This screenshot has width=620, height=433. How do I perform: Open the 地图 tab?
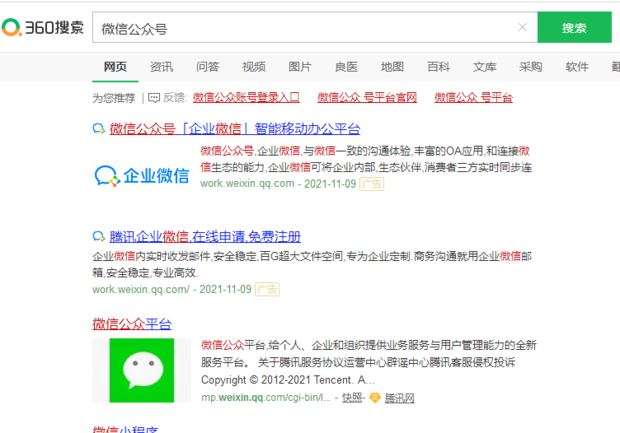coord(392,67)
